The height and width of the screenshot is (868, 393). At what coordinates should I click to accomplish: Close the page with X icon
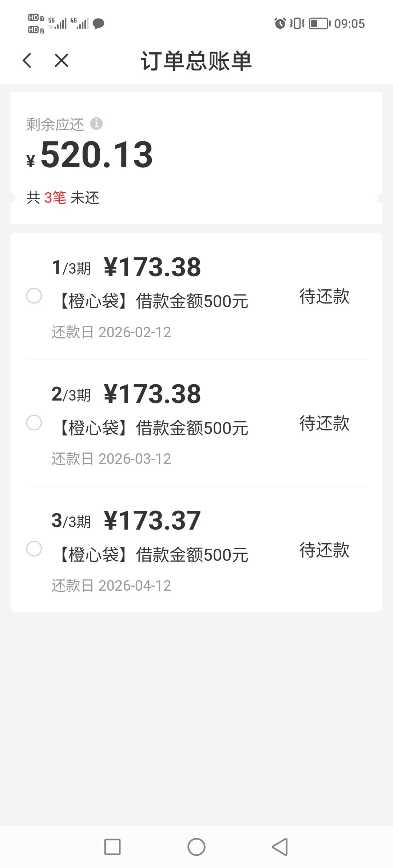click(61, 60)
